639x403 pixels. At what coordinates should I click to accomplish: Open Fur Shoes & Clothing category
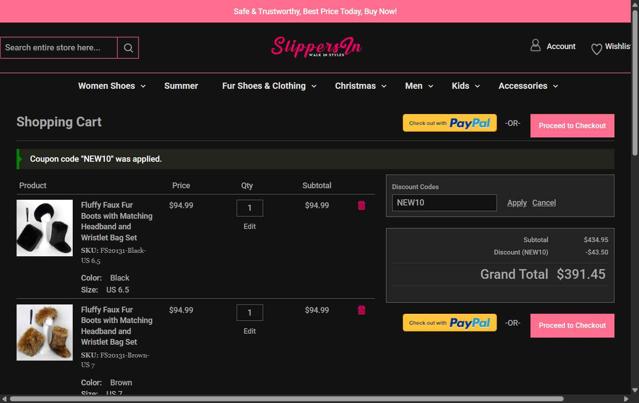264,86
